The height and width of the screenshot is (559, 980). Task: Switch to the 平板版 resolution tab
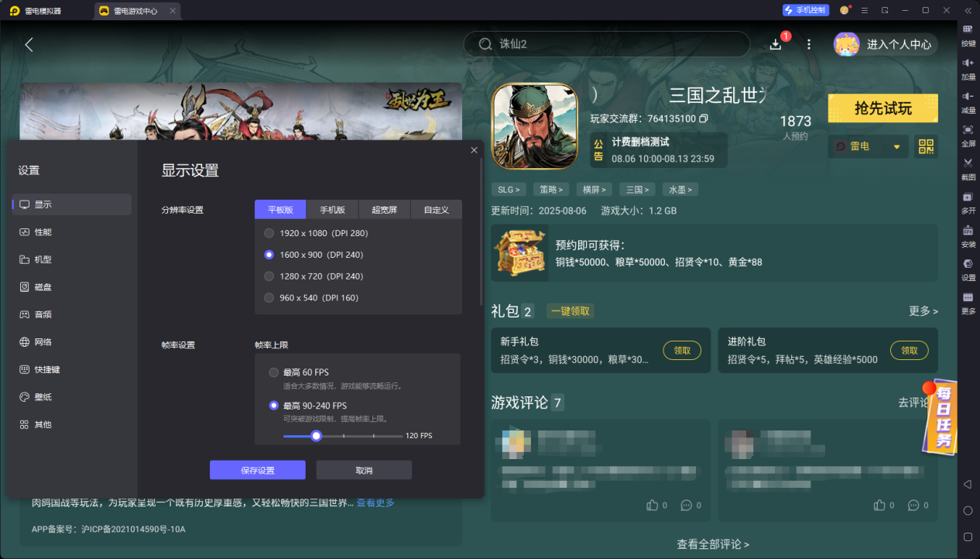280,210
